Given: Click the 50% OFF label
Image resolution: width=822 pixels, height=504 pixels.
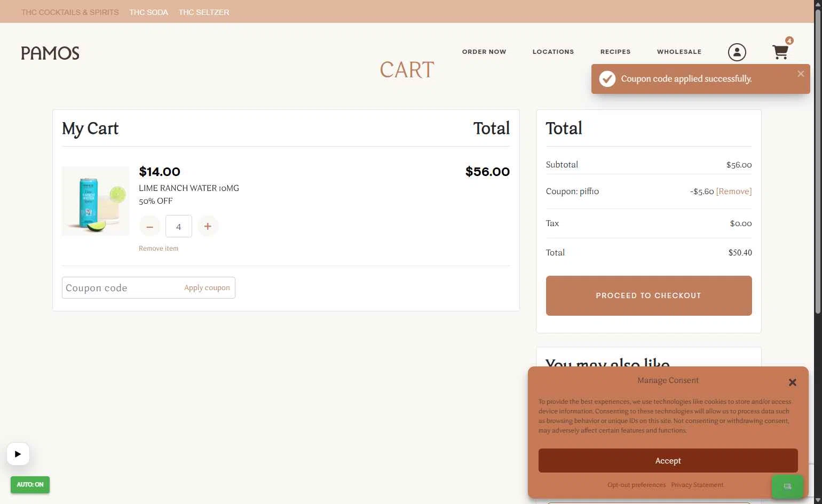Looking at the screenshot, I should coord(156,201).
